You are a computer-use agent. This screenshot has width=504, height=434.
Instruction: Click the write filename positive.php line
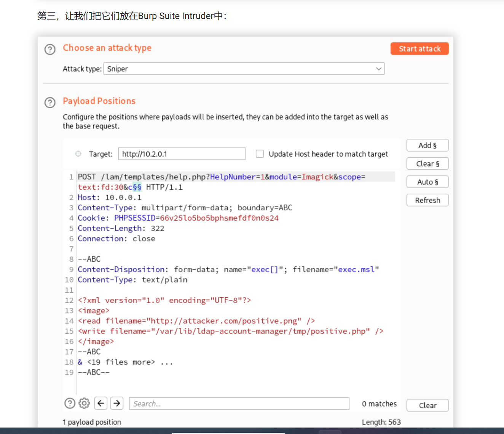click(x=231, y=331)
